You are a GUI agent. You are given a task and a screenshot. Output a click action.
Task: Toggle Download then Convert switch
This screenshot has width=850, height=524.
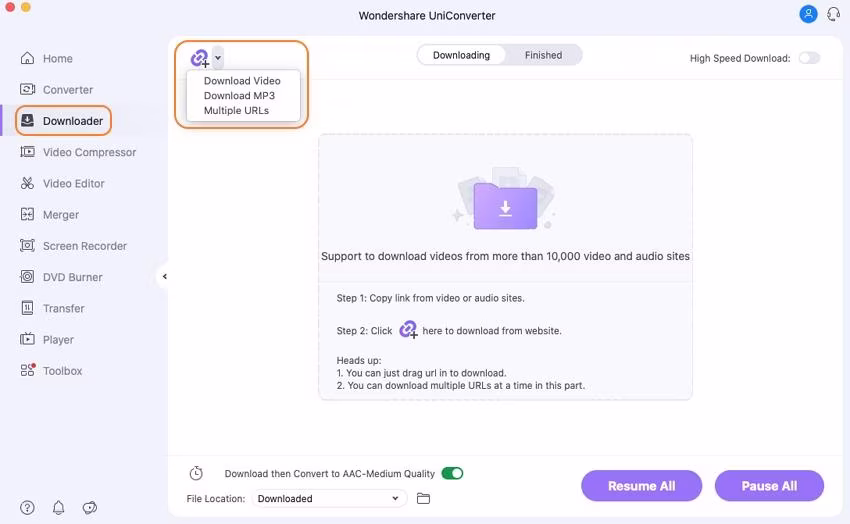(x=452, y=473)
